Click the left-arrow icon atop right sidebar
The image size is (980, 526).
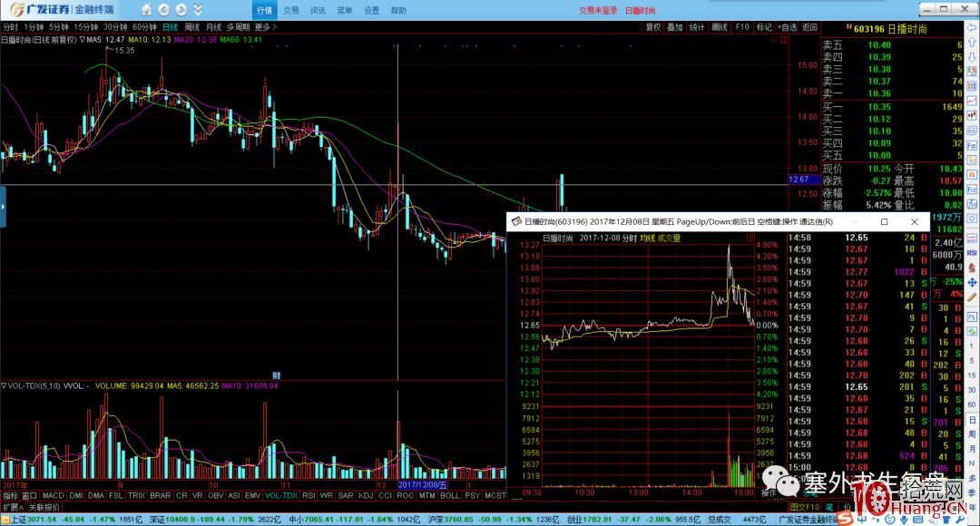tap(972, 29)
